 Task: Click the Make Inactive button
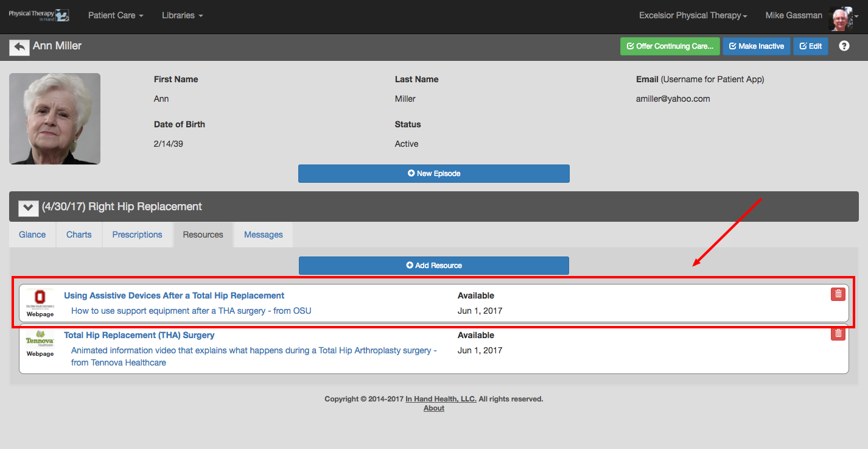(x=757, y=46)
